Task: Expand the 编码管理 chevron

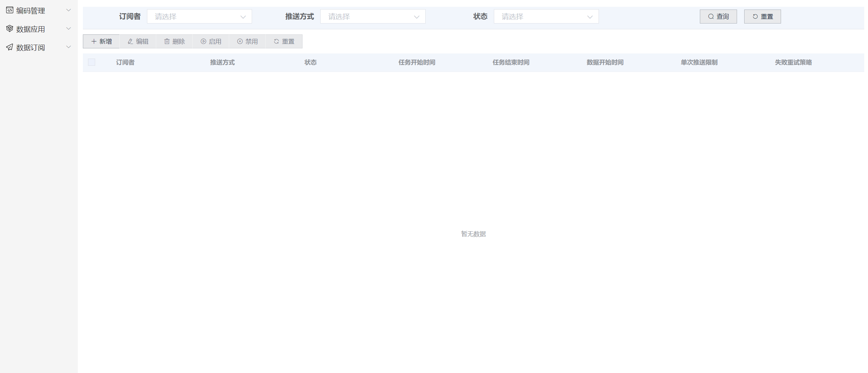Action: point(68,10)
